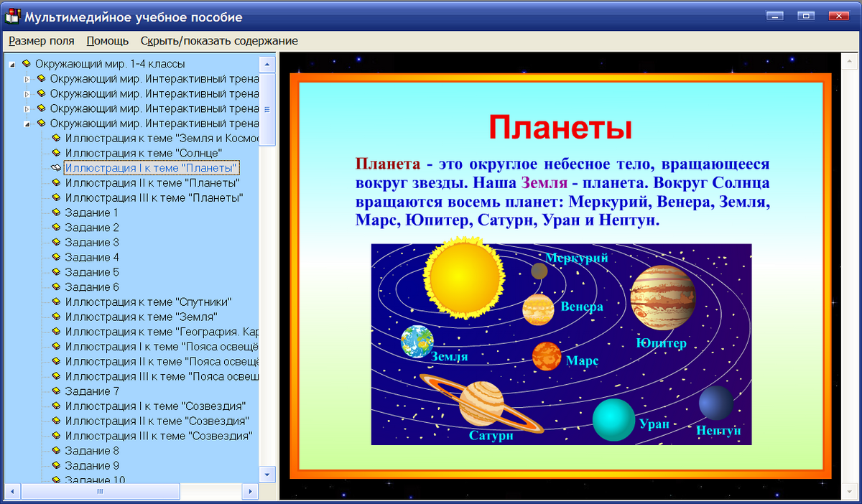Click the yellow marker icon next to "Задание 1"

[x=56, y=213]
